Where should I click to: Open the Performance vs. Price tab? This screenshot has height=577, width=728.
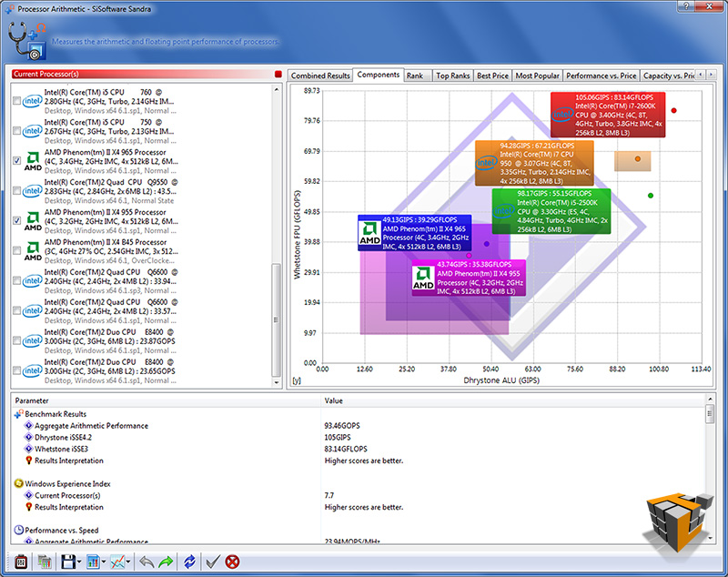[x=601, y=76]
